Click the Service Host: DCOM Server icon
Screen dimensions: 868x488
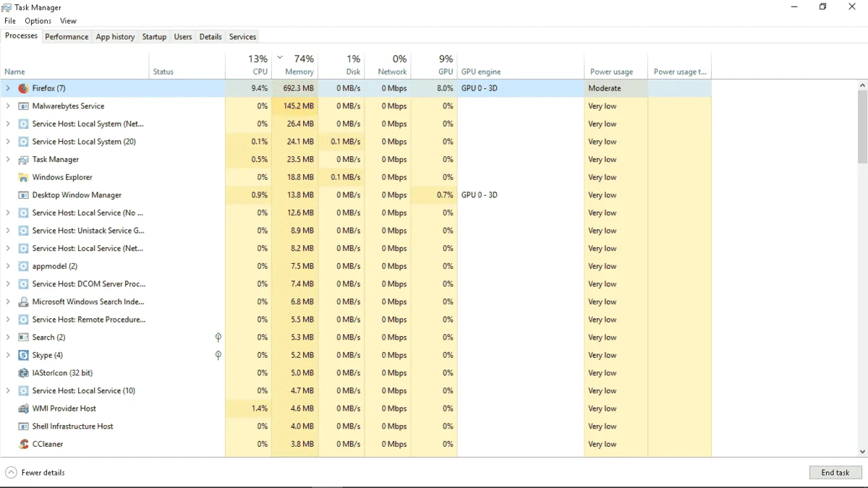[x=23, y=284]
